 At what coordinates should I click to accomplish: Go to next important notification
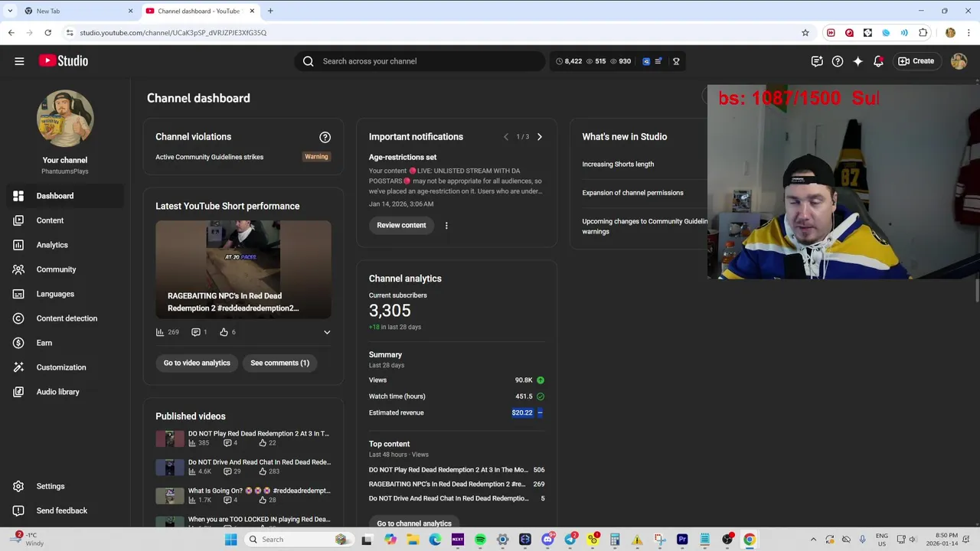click(539, 137)
